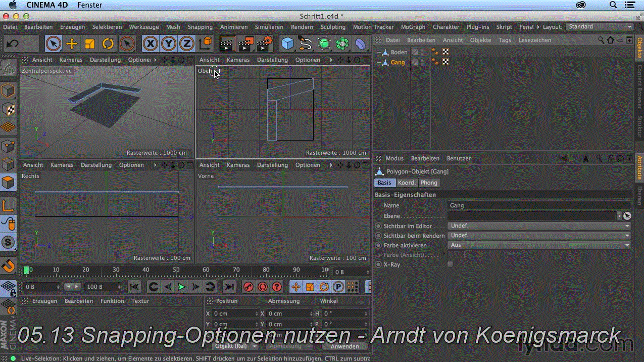Open Farbe aktivieren dropdown
Image resolution: width=644 pixels, height=362 pixels.
click(539, 245)
